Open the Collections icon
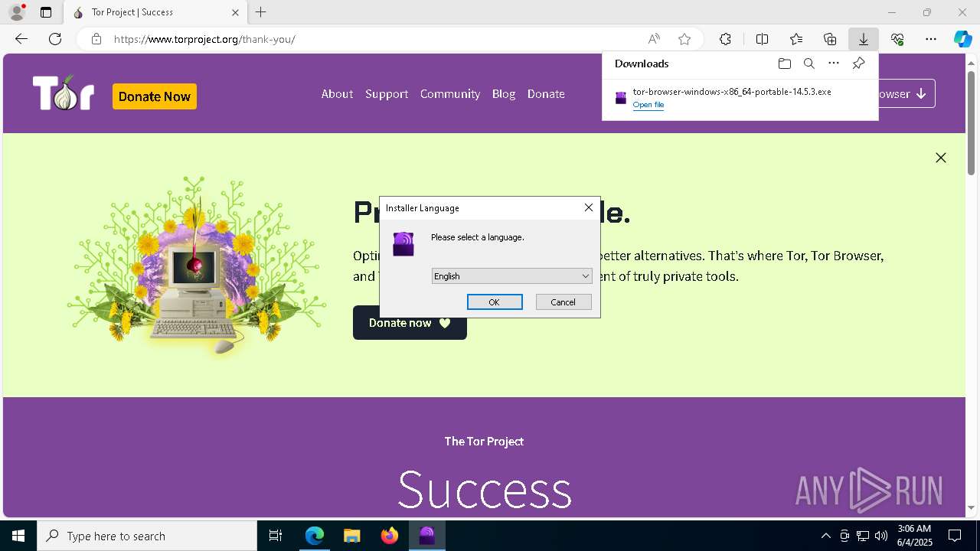Viewport: 980px width, 551px height. point(830,39)
